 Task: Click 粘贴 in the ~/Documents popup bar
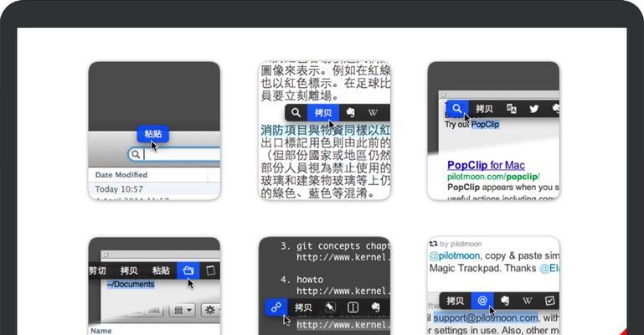point(161,271)
